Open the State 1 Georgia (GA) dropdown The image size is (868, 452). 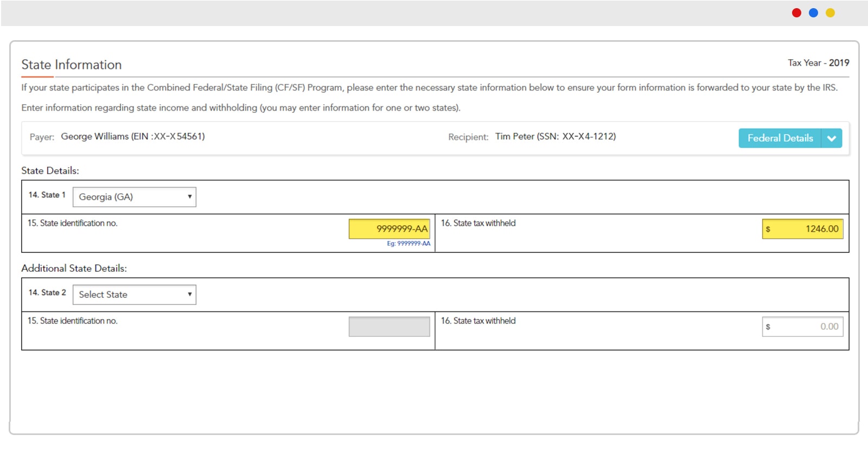pyautogui.click(x=135, y=197)
